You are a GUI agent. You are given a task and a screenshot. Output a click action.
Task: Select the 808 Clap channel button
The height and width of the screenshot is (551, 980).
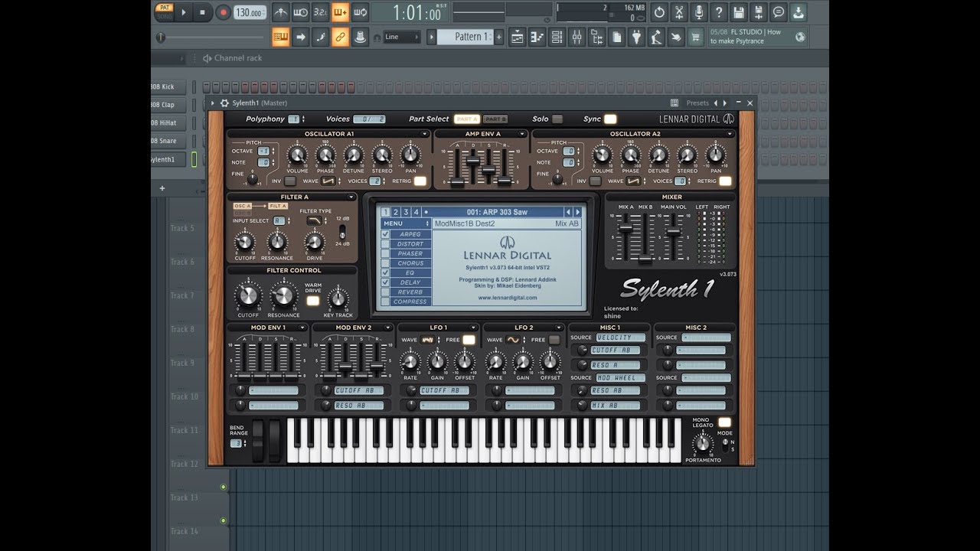coord(168,105)
